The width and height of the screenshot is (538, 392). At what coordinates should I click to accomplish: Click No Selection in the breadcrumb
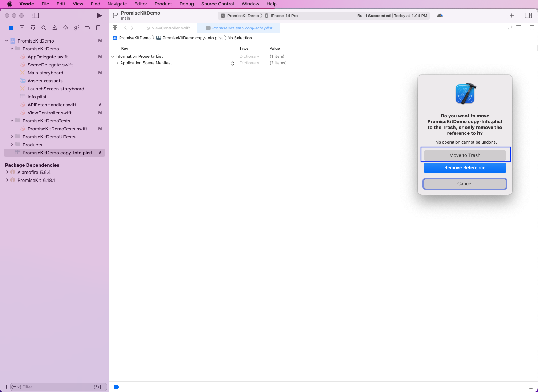click(x=240, y=38)
